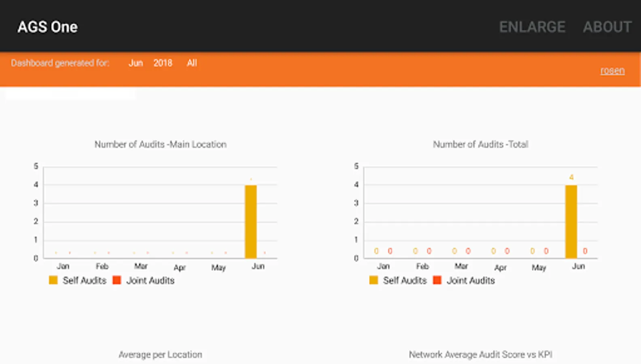The height and width of the screenshot is (364, 641).
Task: Click the Joint Audits swatch in Total chart legend
Action: [437, 280]
